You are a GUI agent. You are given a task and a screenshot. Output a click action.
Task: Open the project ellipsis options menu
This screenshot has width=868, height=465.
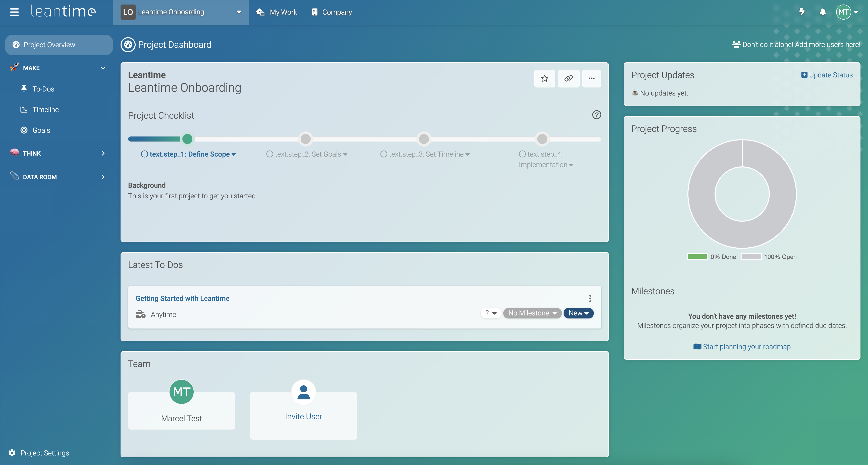click(591, 79)
